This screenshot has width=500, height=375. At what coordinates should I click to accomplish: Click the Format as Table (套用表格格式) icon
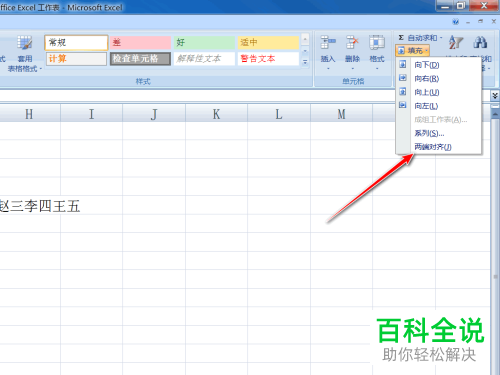[25, 43]
